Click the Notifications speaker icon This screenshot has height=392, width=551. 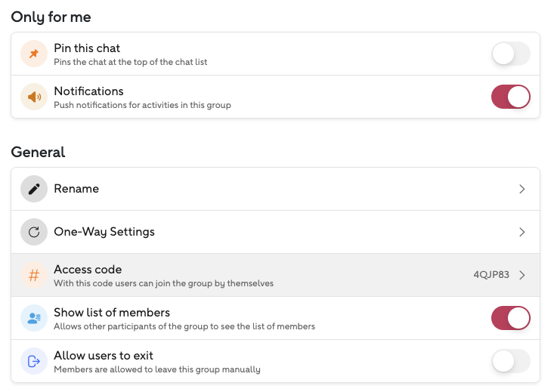click(33, 97)
